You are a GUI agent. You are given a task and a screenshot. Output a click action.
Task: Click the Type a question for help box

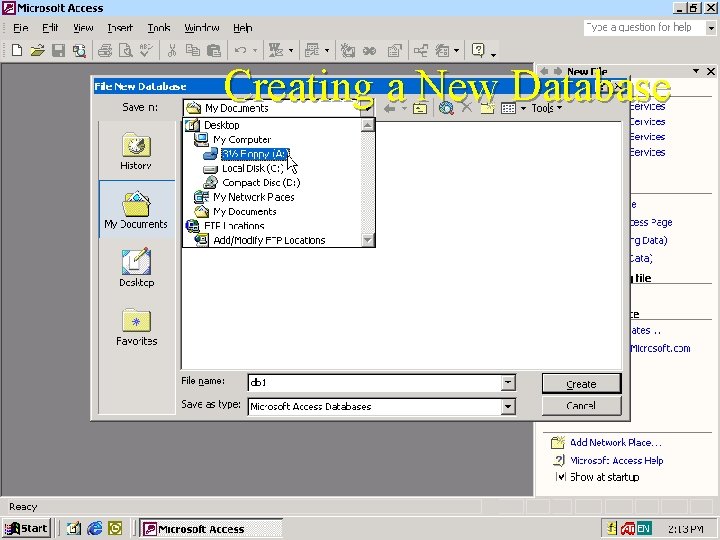tap(644, 28)
